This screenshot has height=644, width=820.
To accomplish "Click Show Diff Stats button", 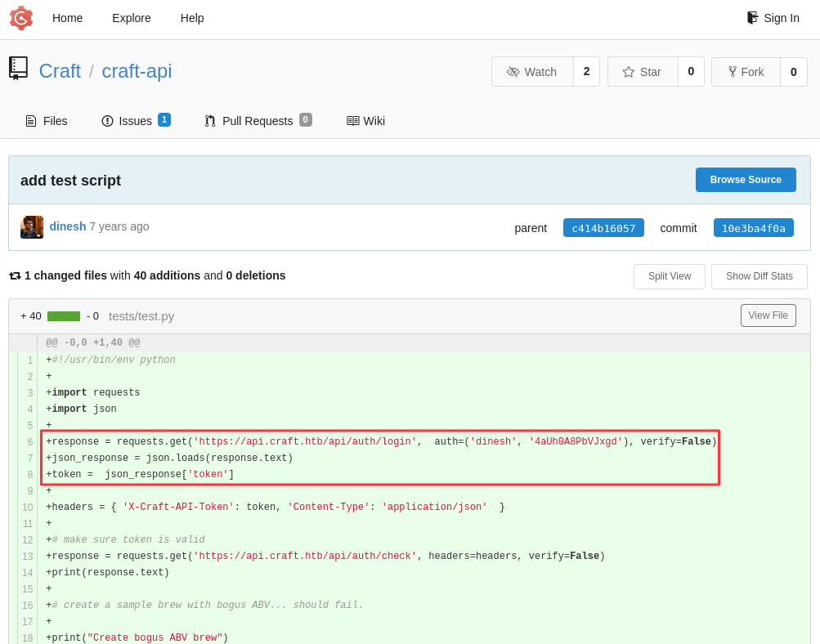I will point(760,276).
